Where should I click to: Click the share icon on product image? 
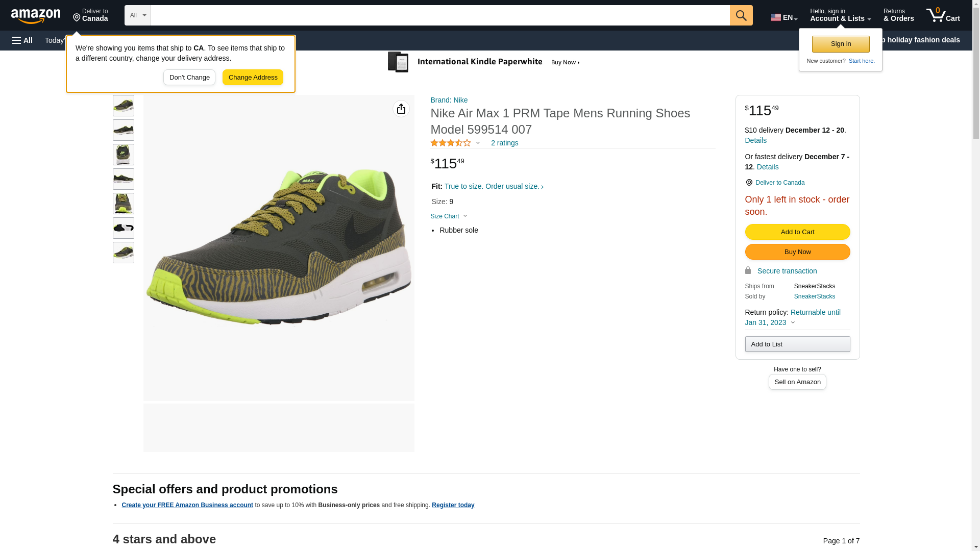point(401,109)
